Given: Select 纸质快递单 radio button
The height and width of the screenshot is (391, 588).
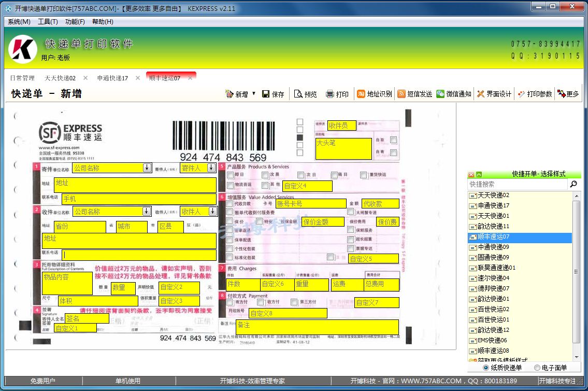Looking at the screenshot, I should tap(486, 368).
